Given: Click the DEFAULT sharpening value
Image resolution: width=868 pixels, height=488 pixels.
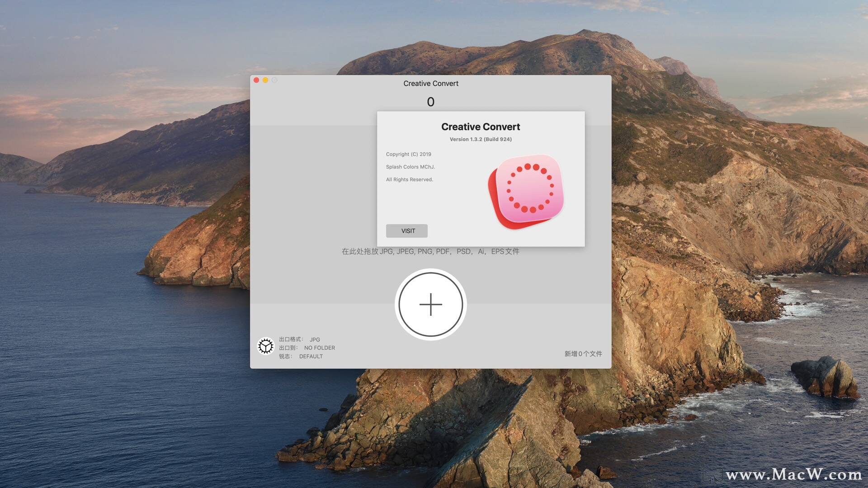Looking at the screenshot, I should (x=311, y=357).
